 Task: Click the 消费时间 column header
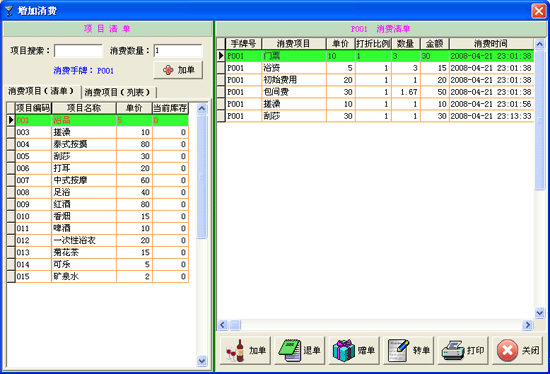click(491, 44)
